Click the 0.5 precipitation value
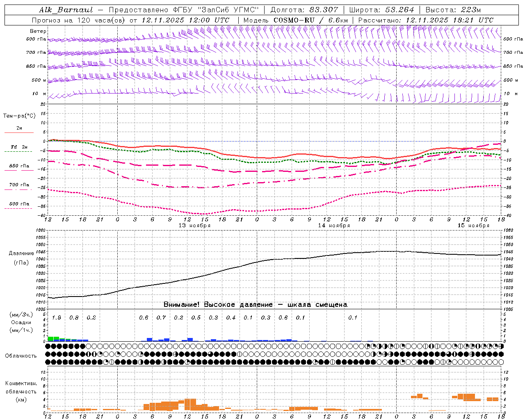Screen dimensions: 525x420 coord(196,318)
